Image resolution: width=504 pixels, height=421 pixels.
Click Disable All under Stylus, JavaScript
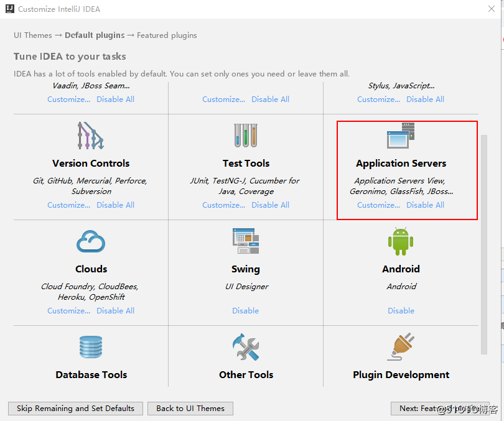[x=425, y=99]
